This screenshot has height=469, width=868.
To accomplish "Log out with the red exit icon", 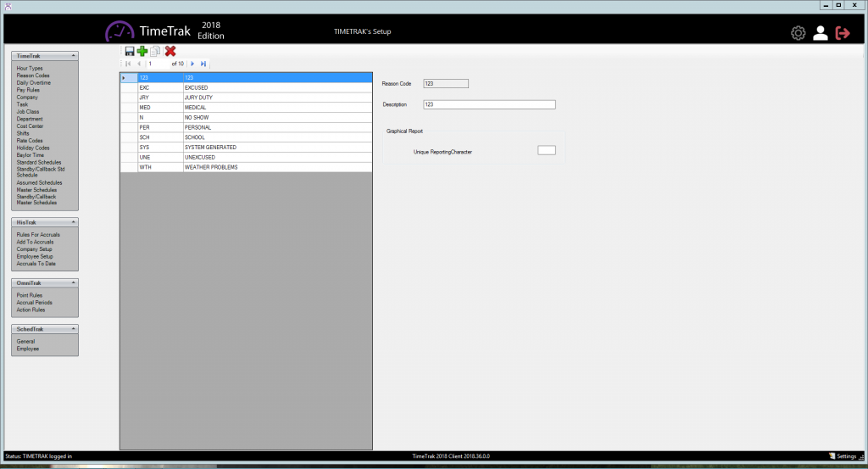I will tap(842, 33).
